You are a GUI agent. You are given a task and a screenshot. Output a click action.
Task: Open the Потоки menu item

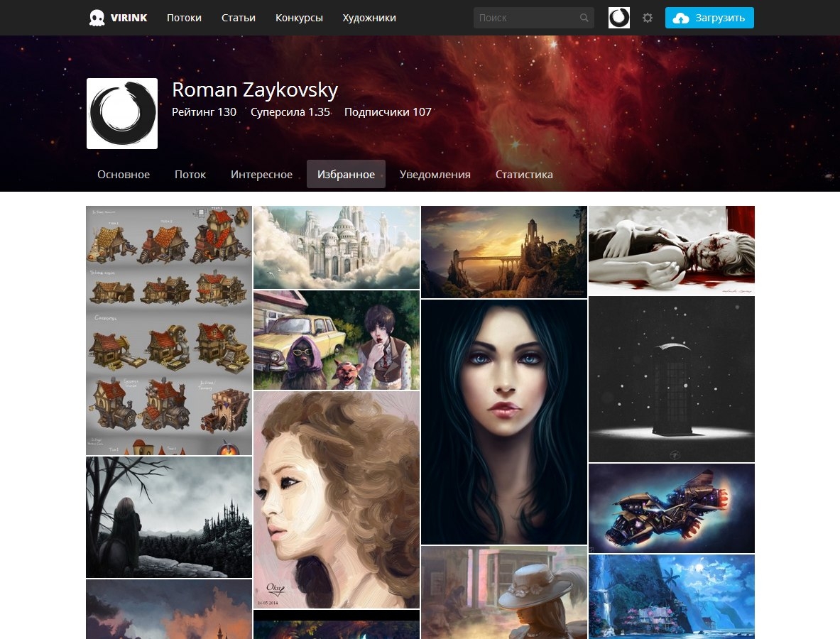pos(185,18)
